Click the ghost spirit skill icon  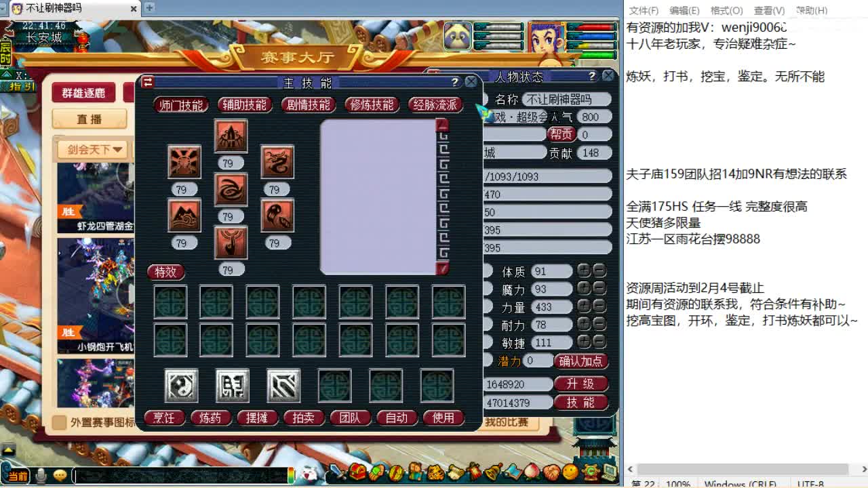pos(277,216)
